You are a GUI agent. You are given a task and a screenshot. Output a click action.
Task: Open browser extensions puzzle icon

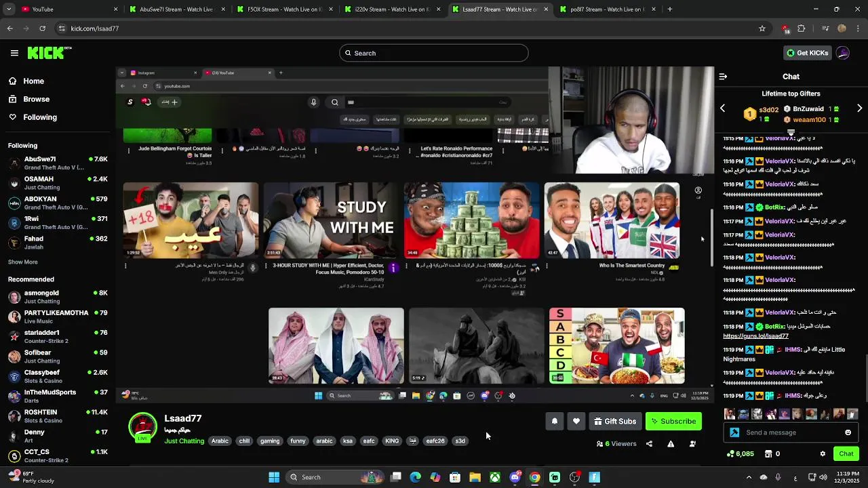(802, 28)
